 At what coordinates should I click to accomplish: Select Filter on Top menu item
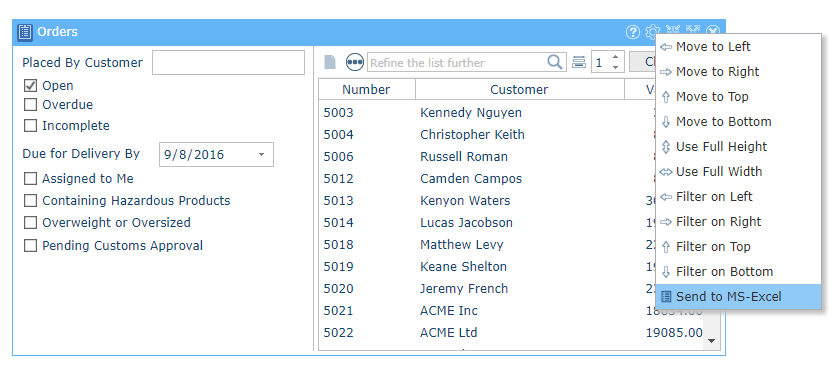(738, 247)
